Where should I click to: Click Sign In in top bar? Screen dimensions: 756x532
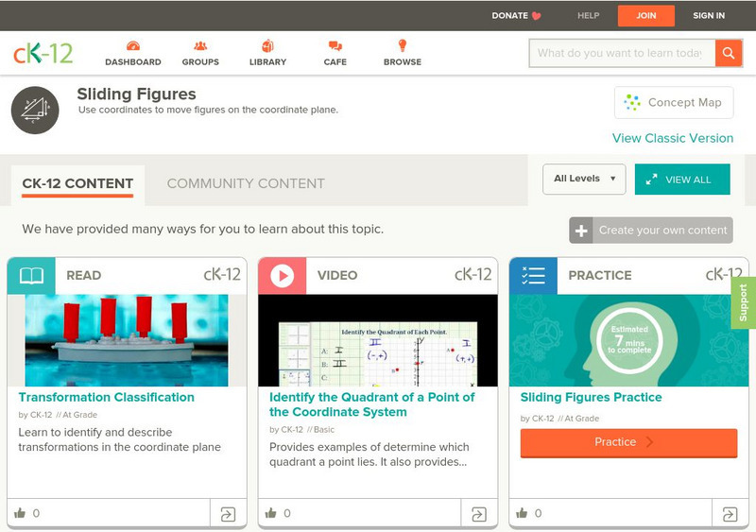tap(709, 15)
